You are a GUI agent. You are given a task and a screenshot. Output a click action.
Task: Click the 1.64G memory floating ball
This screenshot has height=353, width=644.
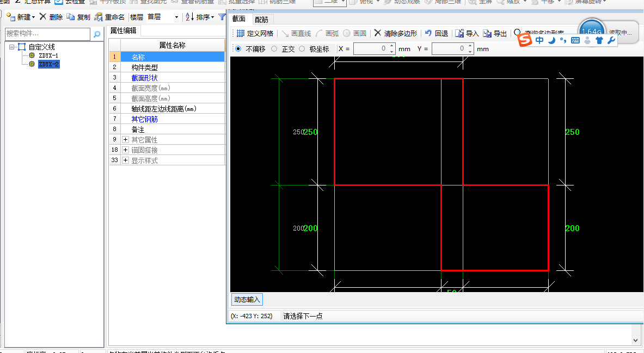591,30
